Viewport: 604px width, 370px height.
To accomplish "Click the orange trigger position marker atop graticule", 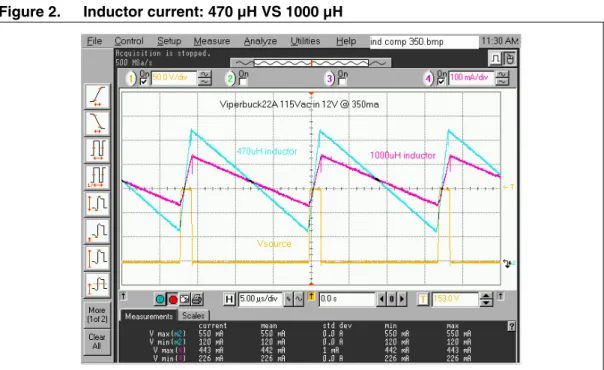I will pos(311,94).
